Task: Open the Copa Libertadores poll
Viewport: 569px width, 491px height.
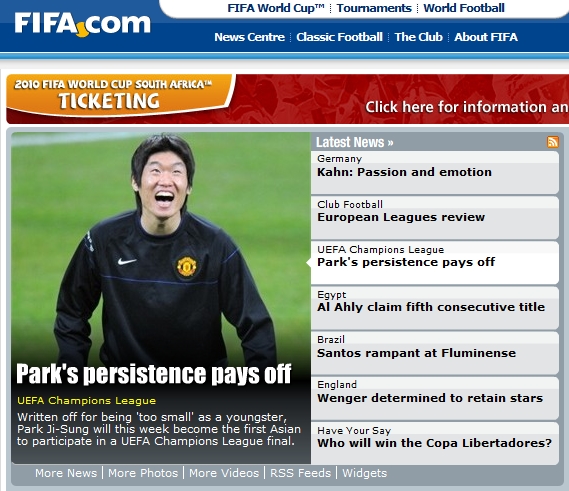Action: point(435,443)
